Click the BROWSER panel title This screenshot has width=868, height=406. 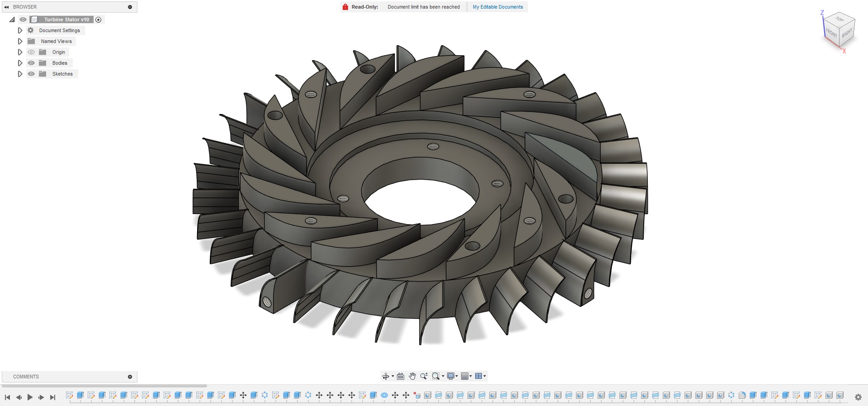coord(25,7)
